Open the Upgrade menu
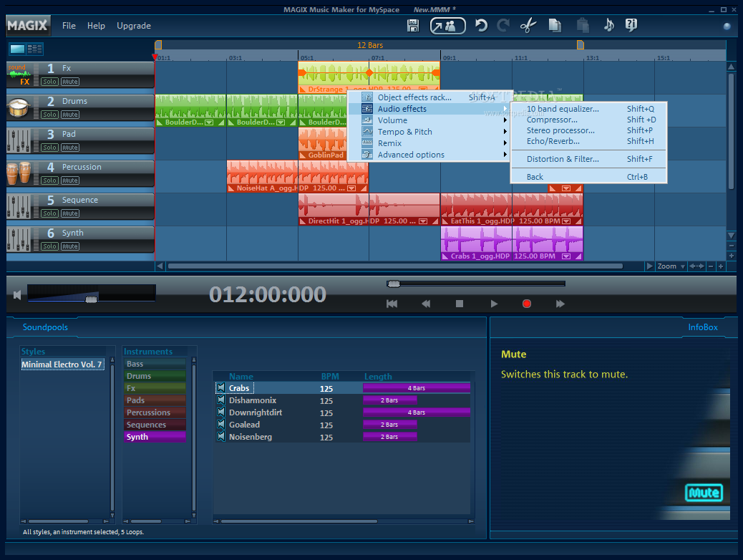 tap(134, 26)
